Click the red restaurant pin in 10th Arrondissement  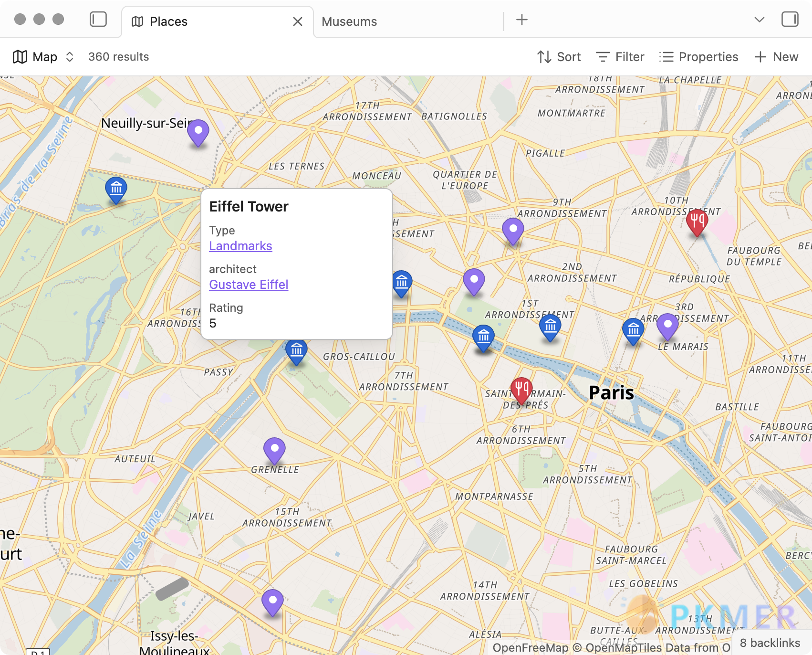[x=697, y=222]
